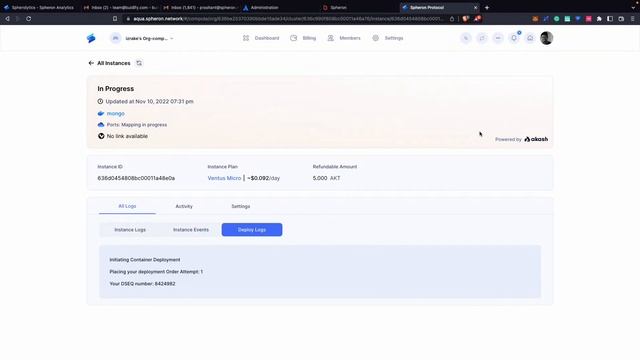This screenshot has height=360, width=640.
Task: Click the bookmark icon in address bar
Action: pos(115,18)
